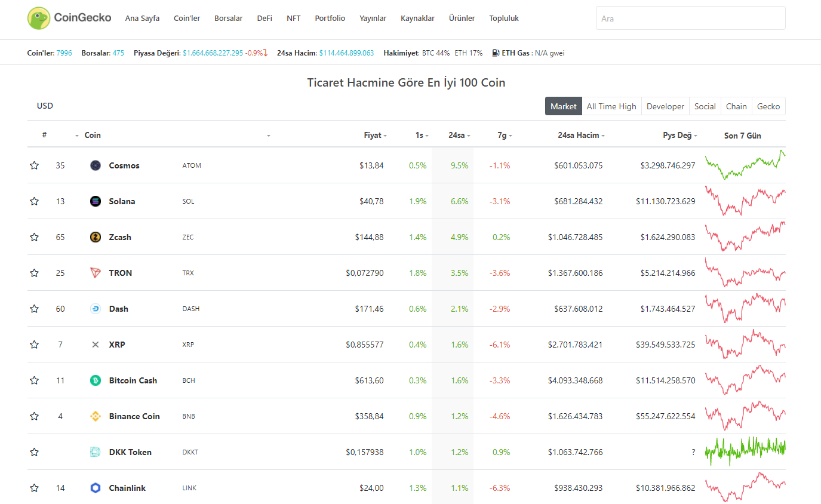Open the DKK Token 7-day sparkline

(x=745, y=451)
